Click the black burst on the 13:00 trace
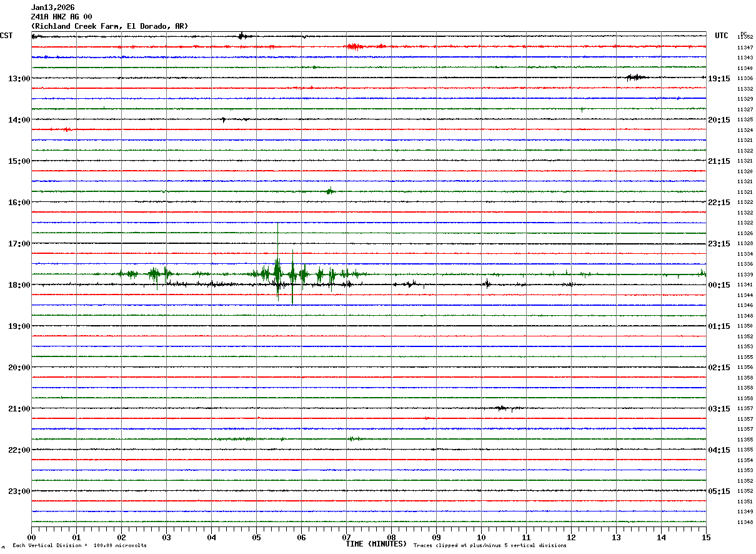This screenshot has height=554, width=756. (635, 78)
